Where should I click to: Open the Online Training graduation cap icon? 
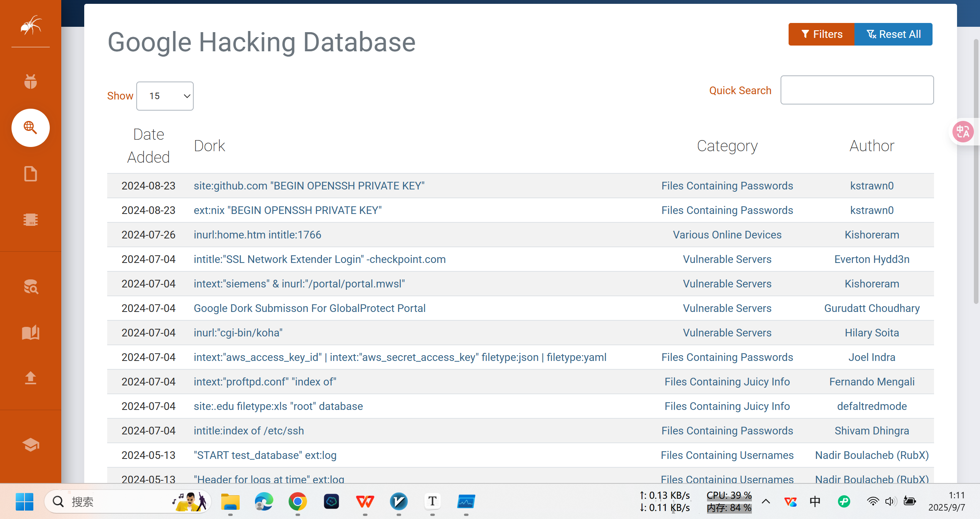31,444
